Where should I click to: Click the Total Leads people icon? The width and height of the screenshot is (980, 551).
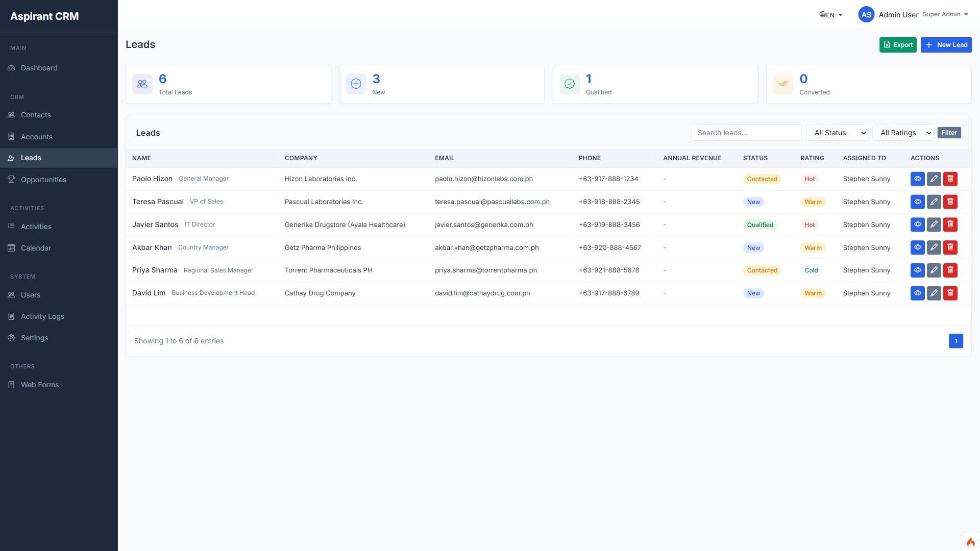(142, 84)
